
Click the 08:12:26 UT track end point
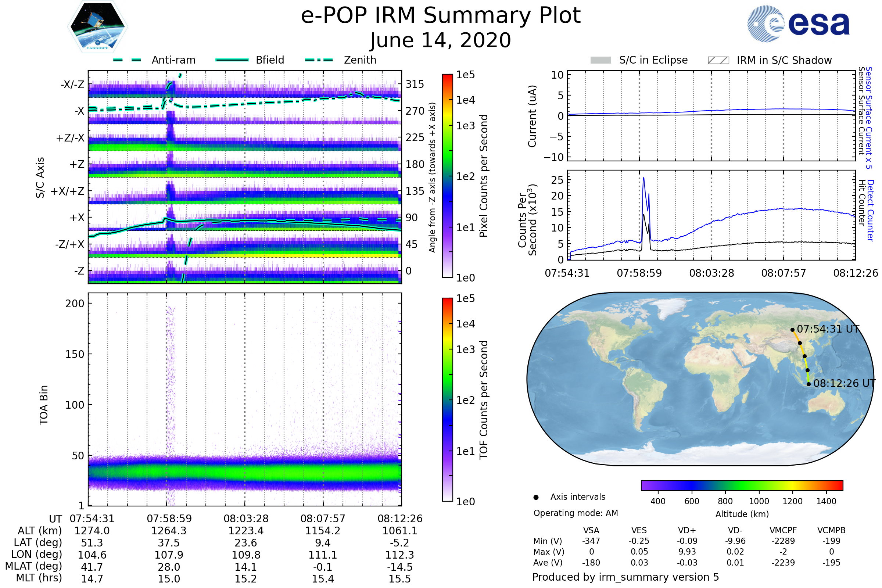(808, 384)
